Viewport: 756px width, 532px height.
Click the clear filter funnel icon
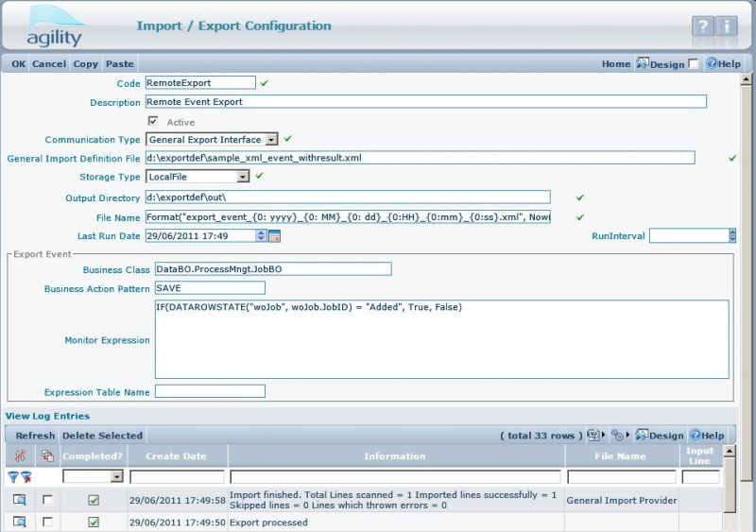tap(26, 477)
